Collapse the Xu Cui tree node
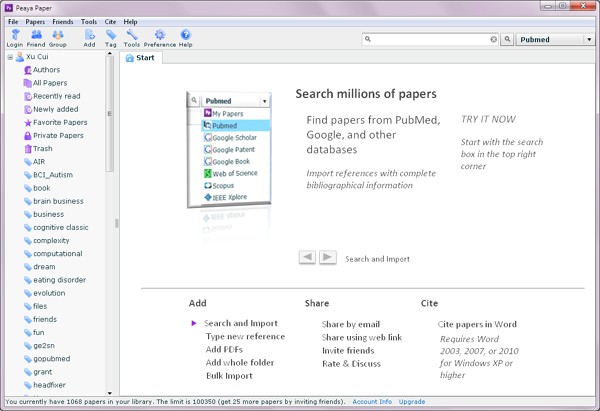 [x=10, y=57]
